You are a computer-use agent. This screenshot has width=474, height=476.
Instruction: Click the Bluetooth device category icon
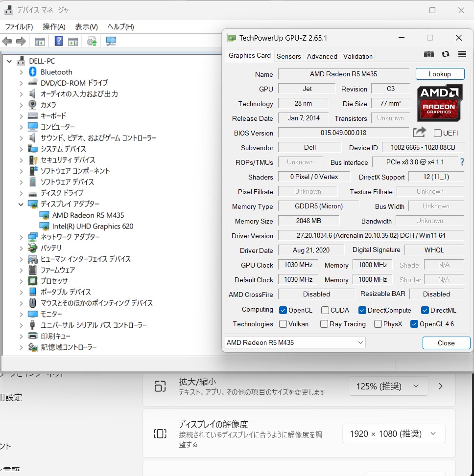point(33,72)
